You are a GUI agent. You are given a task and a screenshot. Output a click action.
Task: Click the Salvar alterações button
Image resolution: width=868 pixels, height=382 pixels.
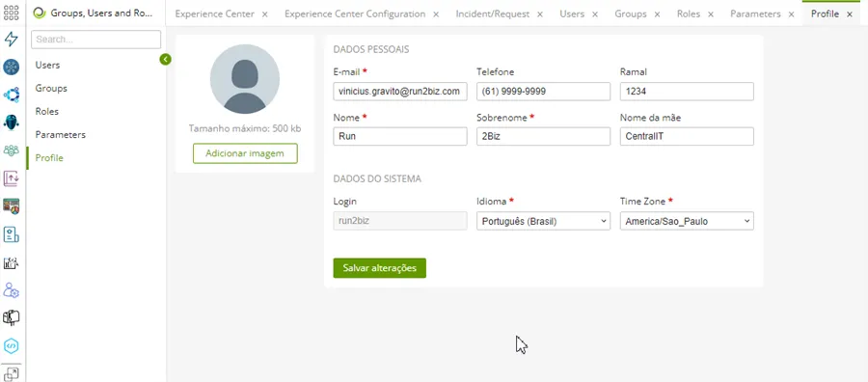coord(379,268)
